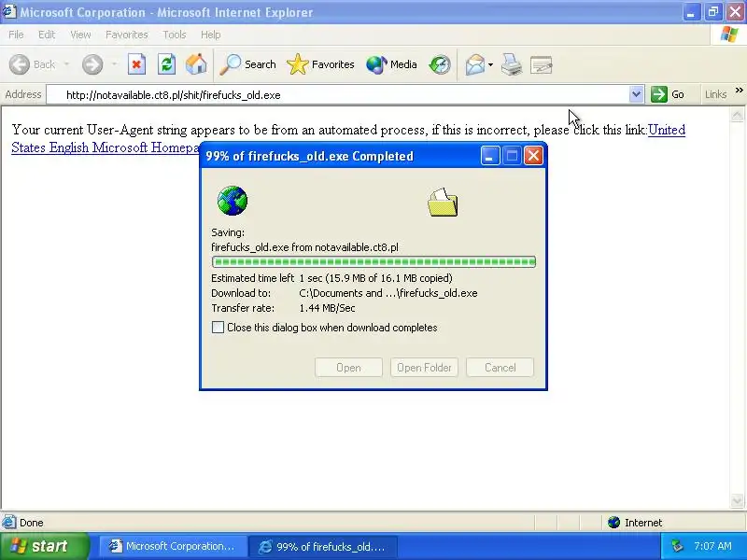Screen dimensions: 747x560
Task: Click 'firefucks_old.exe from notavailable.ct8.pl' text
Action: (305, 247)
